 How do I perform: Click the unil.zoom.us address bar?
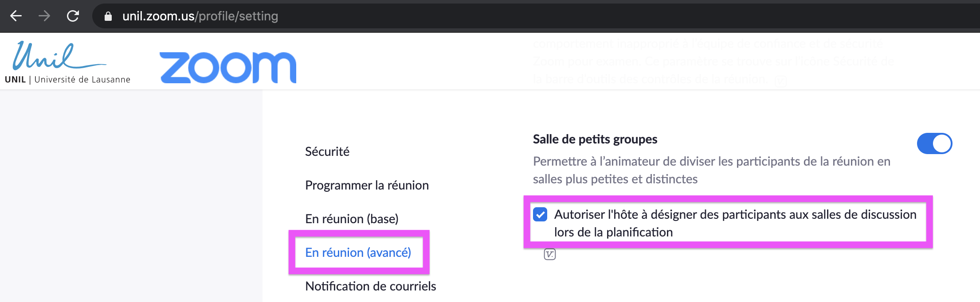coord(200,16)
